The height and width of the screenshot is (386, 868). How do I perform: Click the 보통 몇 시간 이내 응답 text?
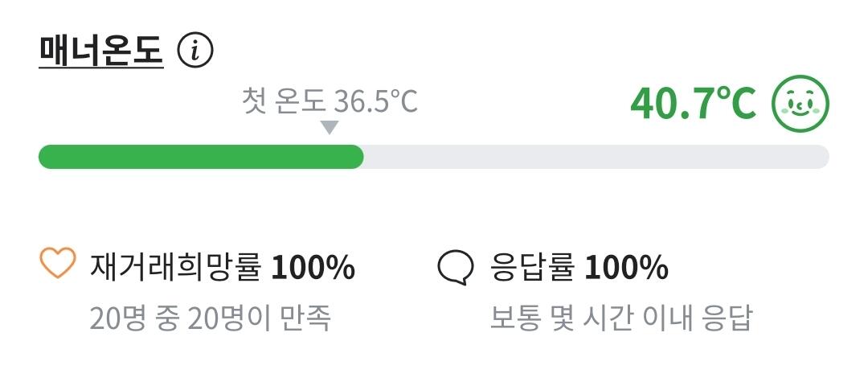pyautogui.click(x=620, y=318)
